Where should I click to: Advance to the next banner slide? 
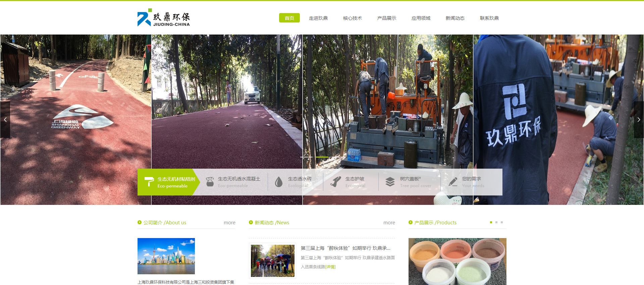(x=639, y=120)
